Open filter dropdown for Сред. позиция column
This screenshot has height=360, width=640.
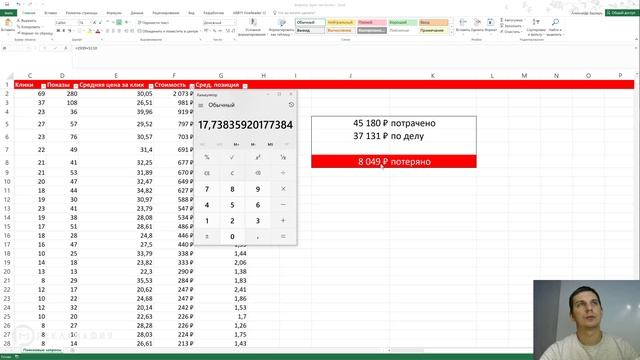[245, 86]
